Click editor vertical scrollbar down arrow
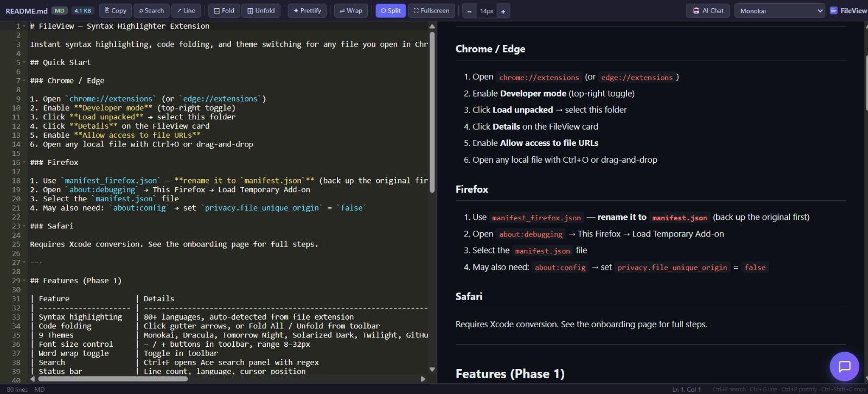 432,370
